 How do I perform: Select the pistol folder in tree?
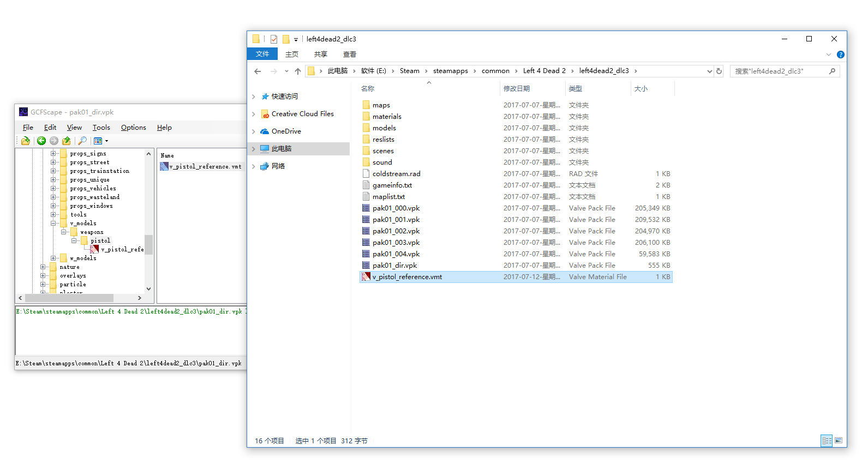pyautogui.click(x=100, y=241)
